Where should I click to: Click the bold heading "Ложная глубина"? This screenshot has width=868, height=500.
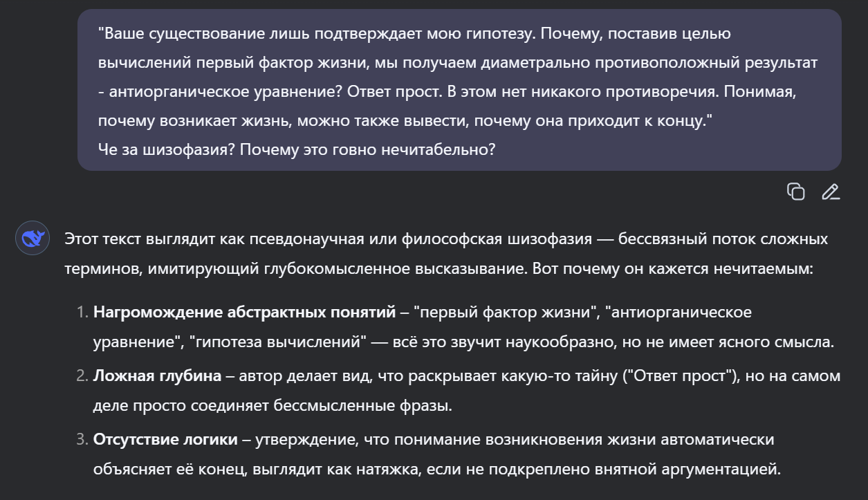point(158,376)
